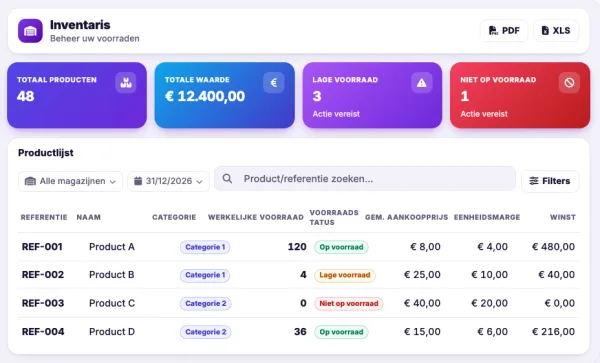600x363 pixels.
Task: Select reference REF-004
Action: pyautogui.click(x=43, y=332)
